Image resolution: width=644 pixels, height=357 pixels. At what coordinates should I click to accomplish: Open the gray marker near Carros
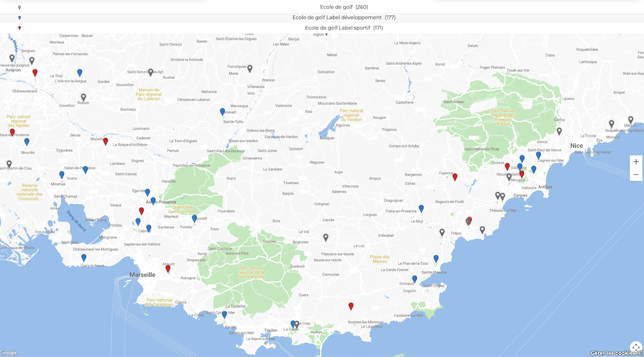click(x=559, y=130)
